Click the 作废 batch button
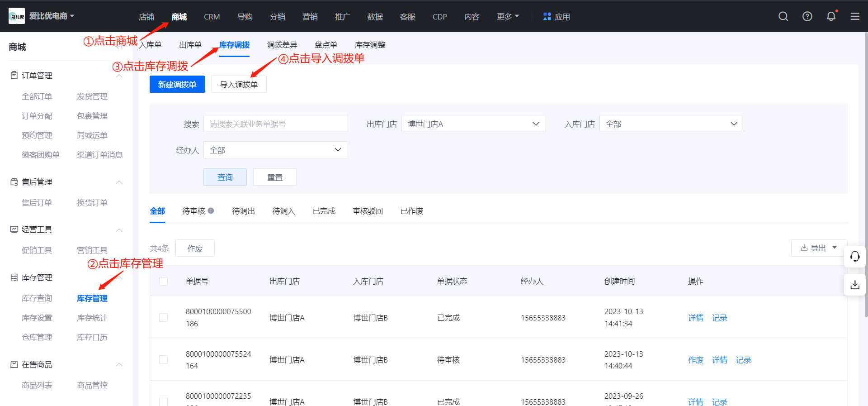Screen dimensions: 868x406 pos(195,248)
